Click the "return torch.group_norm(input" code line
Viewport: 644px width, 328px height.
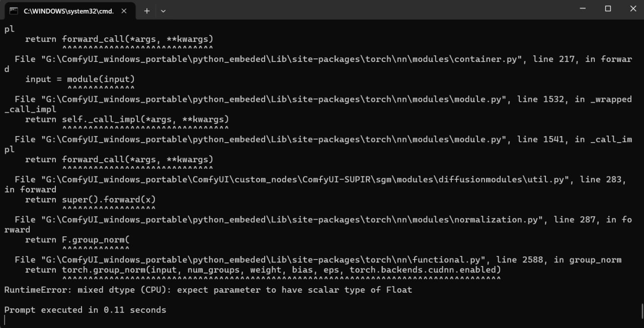(x=263, y=270)
